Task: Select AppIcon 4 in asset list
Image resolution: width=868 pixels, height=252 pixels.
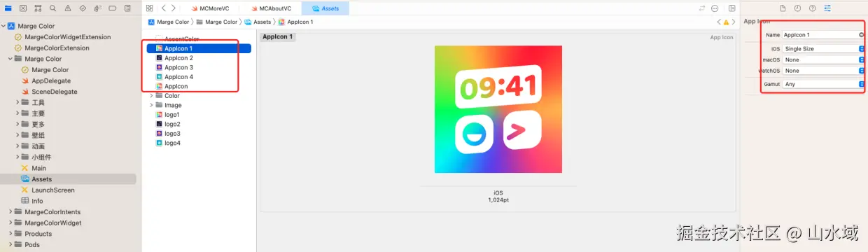Action: (178, 77)
